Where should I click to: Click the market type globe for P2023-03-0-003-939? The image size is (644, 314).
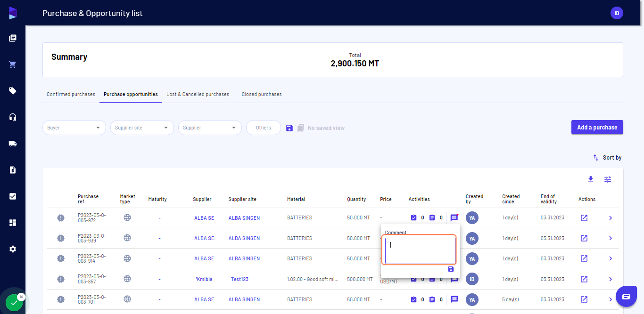[127, 238]
